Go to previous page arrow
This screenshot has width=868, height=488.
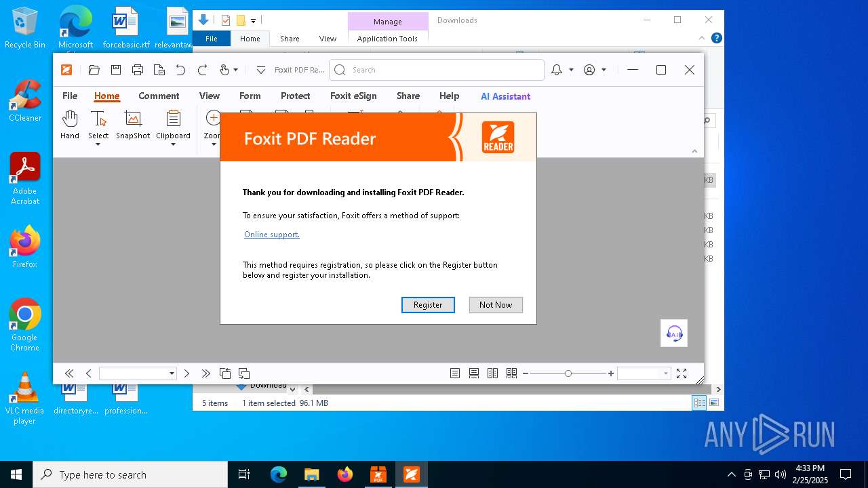pos(88,373)
